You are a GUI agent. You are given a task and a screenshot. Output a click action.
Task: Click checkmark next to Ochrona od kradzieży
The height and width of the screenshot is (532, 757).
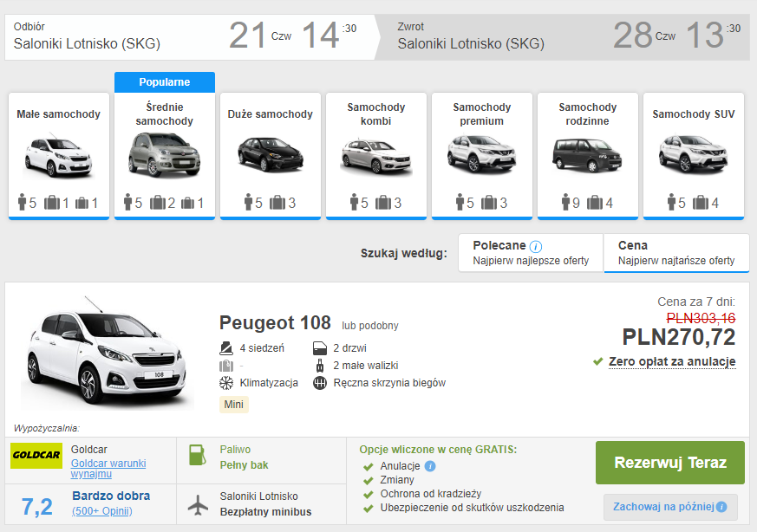369,495
